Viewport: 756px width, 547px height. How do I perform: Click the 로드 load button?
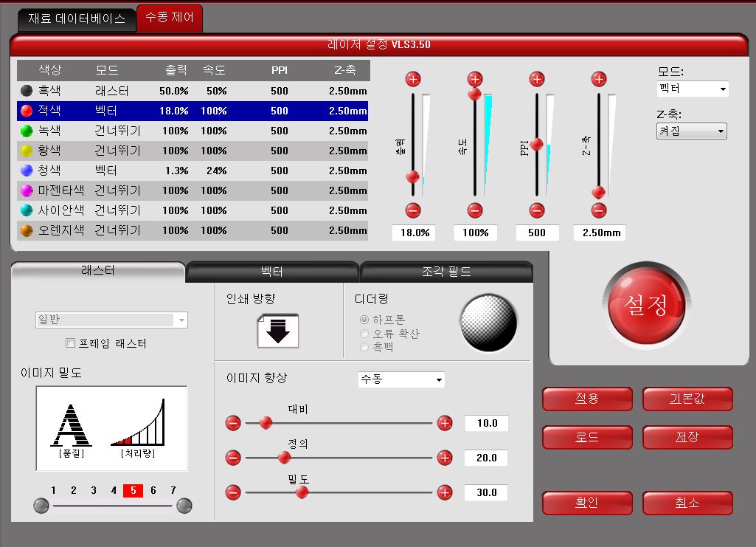tap(587, 437)
